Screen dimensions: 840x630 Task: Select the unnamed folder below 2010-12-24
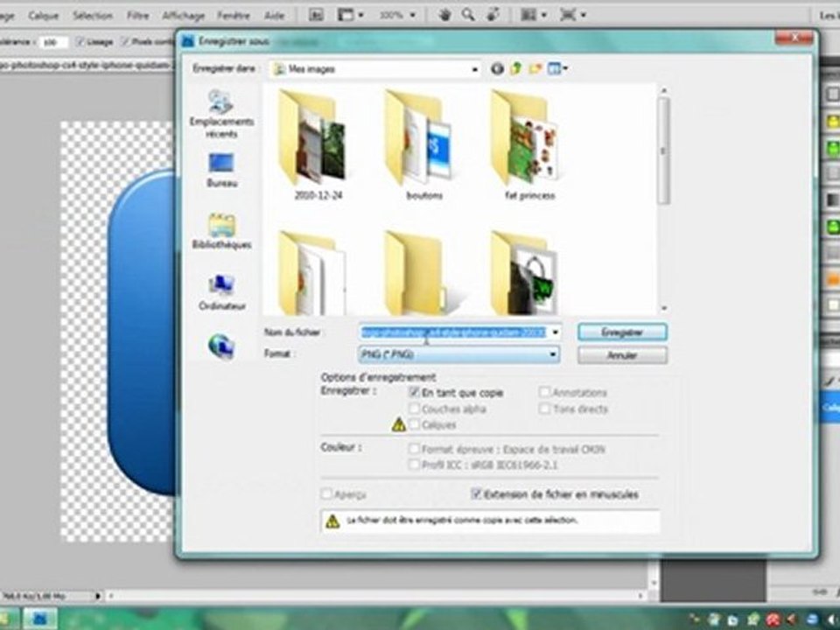312,273
